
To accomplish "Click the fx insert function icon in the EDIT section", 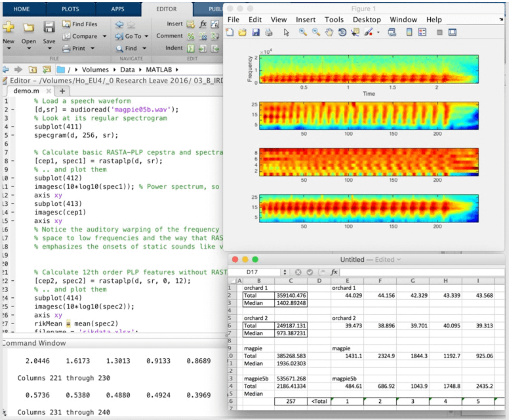I will tap(203, 24).
